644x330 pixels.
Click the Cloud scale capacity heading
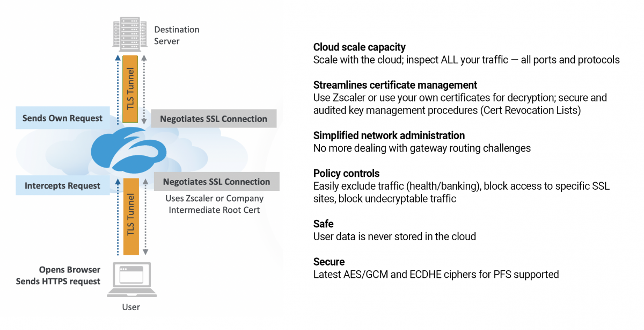[x=360, y=47]
